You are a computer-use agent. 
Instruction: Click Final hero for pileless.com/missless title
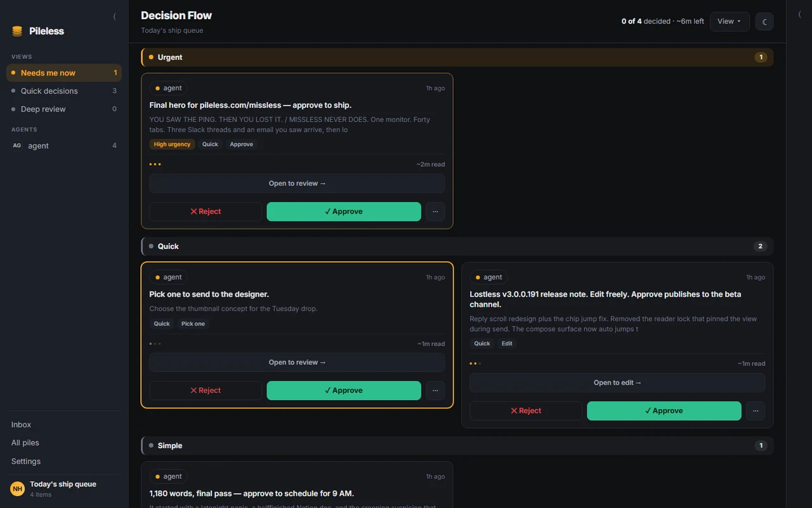point(251,105)
